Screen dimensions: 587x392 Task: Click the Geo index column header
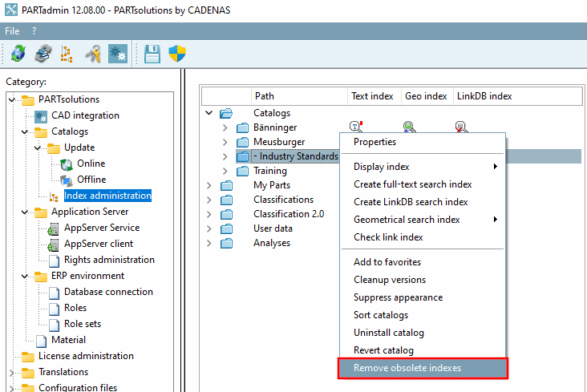click(426, 96)
